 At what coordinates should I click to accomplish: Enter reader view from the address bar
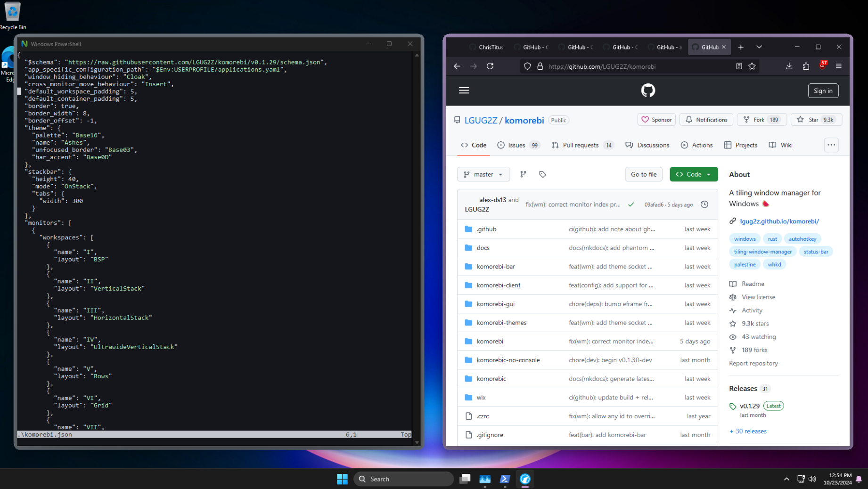tap(739, 66)
